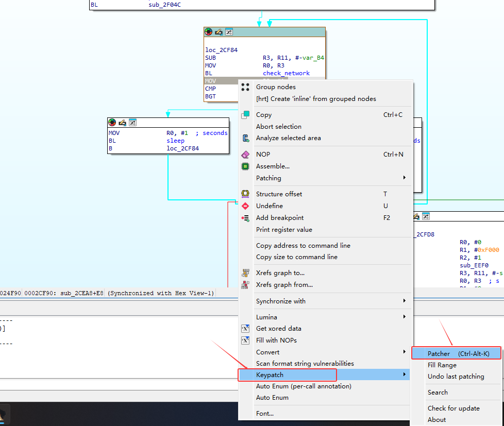Click the Get xored data icon
Screen dimensions: 504x426
[x=246, y=329]
